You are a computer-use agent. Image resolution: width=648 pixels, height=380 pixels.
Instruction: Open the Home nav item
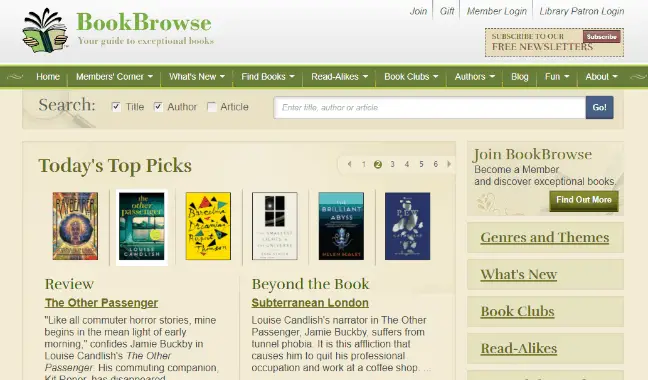coord(48,77)
